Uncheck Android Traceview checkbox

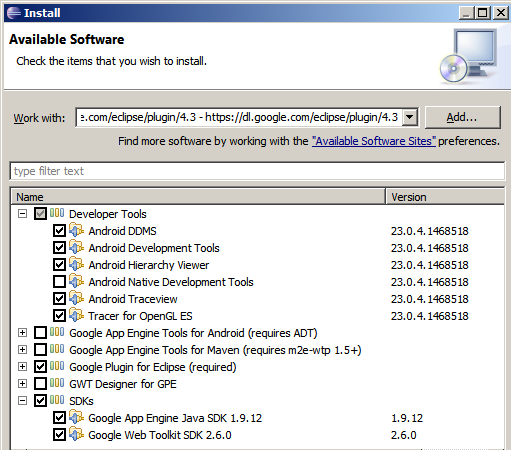59,299
